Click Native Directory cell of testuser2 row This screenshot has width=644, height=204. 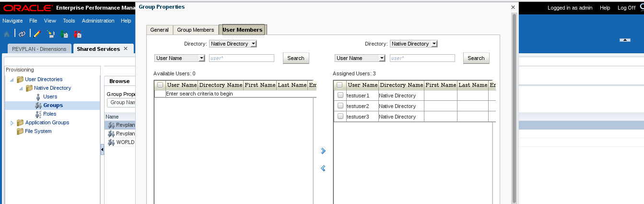[x=401, y=106]
